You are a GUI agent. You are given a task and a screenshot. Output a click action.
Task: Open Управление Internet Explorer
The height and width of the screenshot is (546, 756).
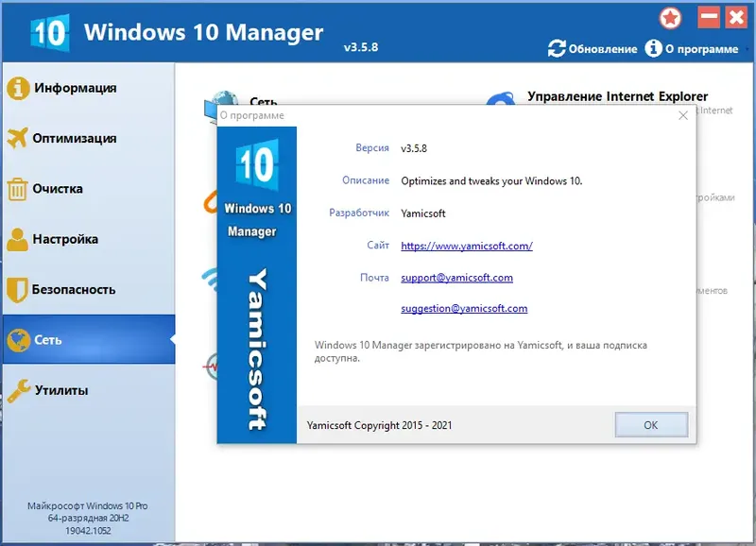[618, 96]
